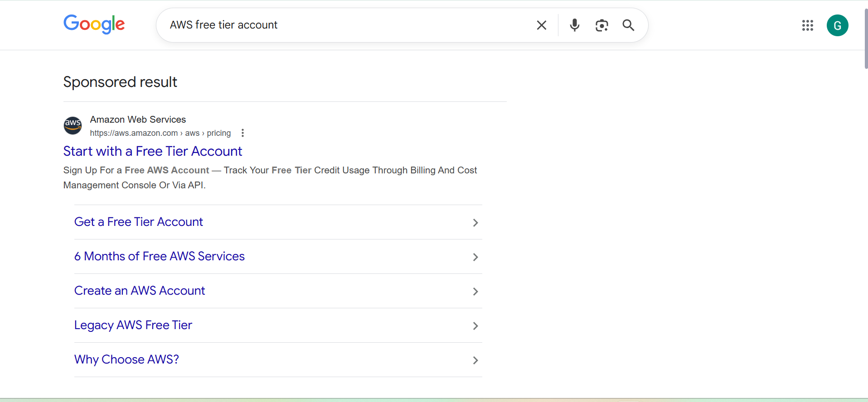The height and width of the screenshot is (402, 868).
Task: Open Create an AWS Account sitelink
Action: pos(140,291)
